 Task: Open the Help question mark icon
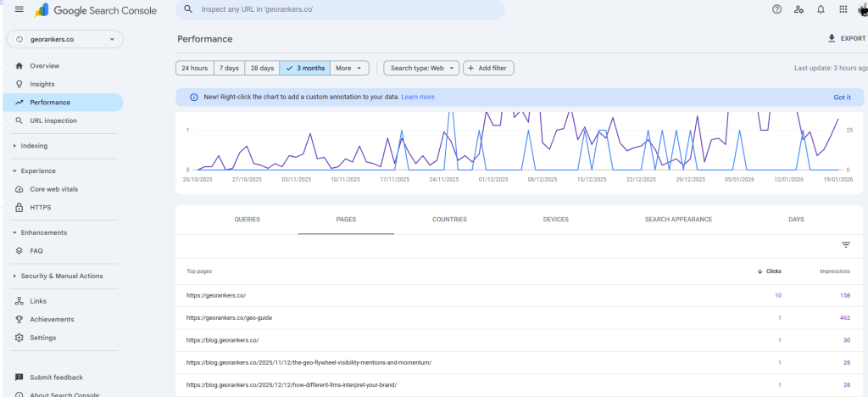pyautogui.click(x=776, y=9)
